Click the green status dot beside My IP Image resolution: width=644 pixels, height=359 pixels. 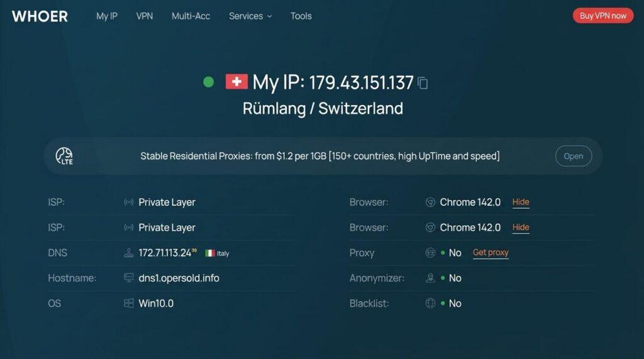(x=209, y=82)
